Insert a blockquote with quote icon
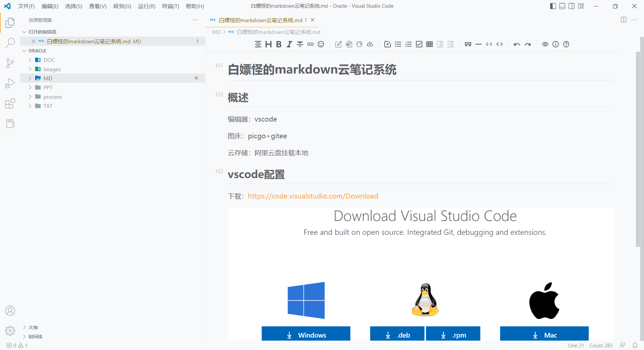 pyautogui.click(x=468, y=44)
